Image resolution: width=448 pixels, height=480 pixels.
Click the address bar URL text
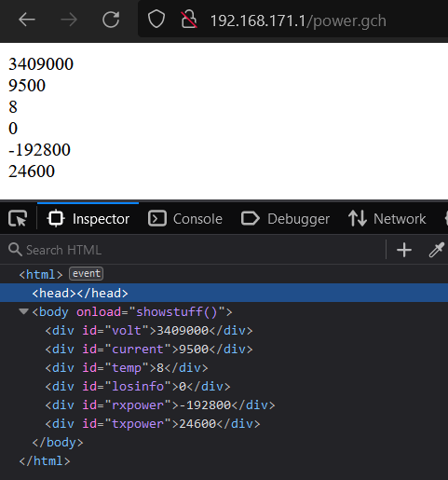[298, 21]
